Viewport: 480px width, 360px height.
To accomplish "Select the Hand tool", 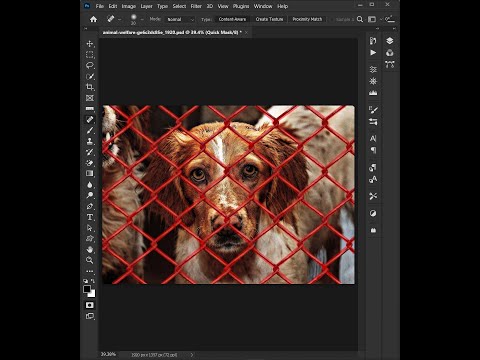I will click(90, 249).
